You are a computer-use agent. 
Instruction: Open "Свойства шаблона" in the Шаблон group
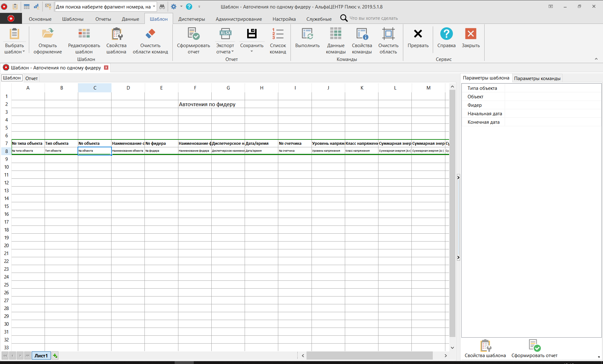coord(116,40)
